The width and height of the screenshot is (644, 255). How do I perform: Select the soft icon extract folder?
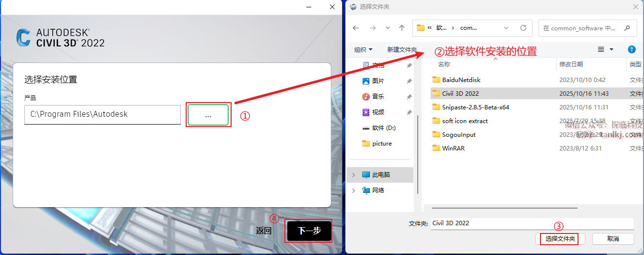pos(465,121)
